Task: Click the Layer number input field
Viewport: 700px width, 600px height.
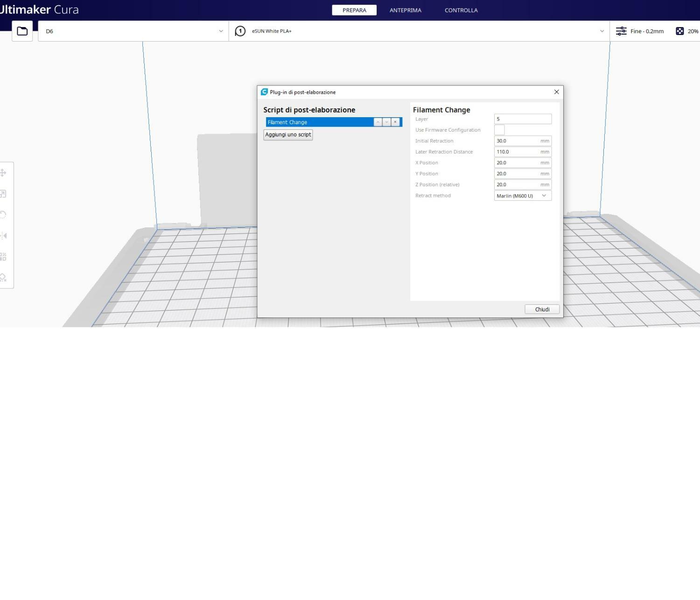Action: (x=523, y=119)
